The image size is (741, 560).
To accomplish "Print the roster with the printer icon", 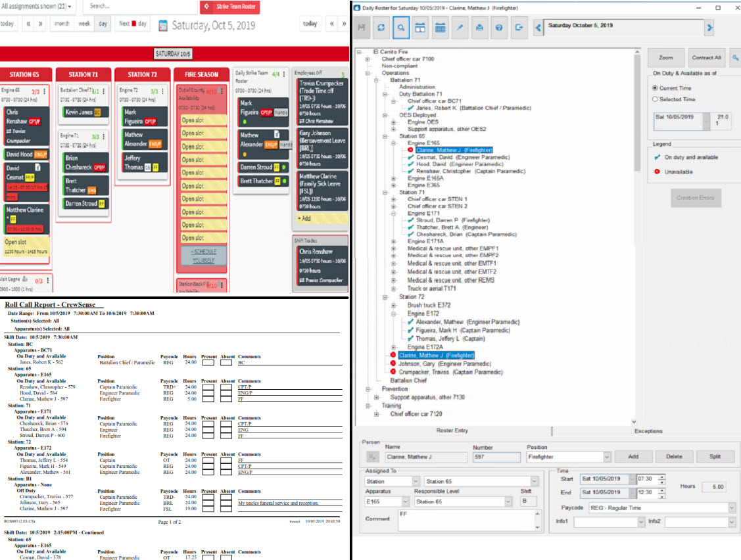I will coord(479,28).
